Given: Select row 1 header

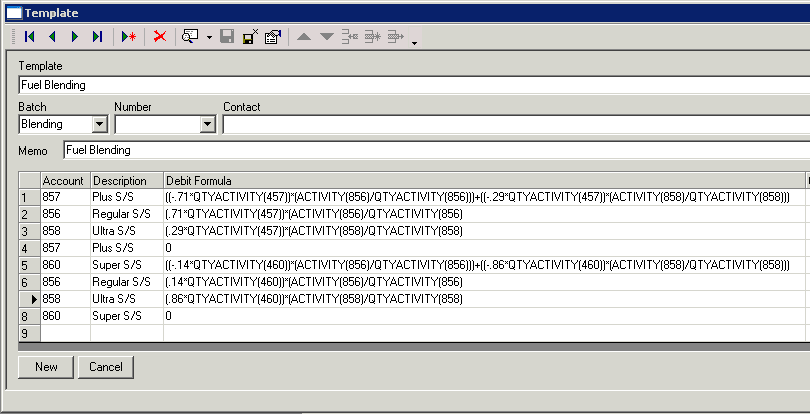Looking at the screenshot, I should [x=29, y=197].
